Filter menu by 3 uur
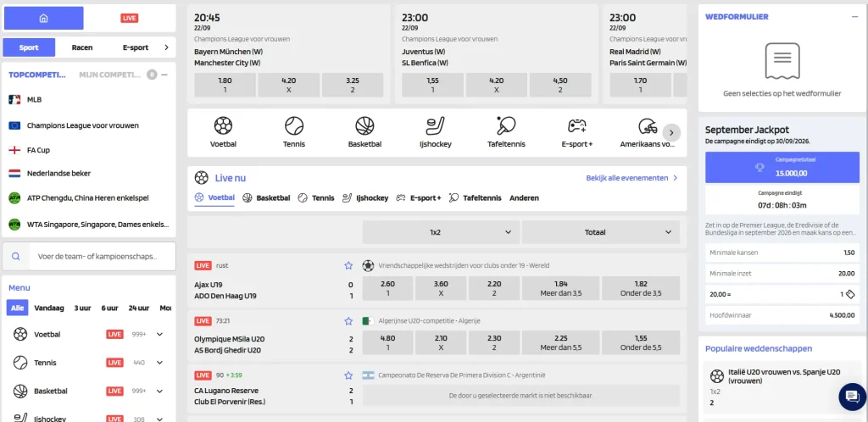 coord(82,308)
